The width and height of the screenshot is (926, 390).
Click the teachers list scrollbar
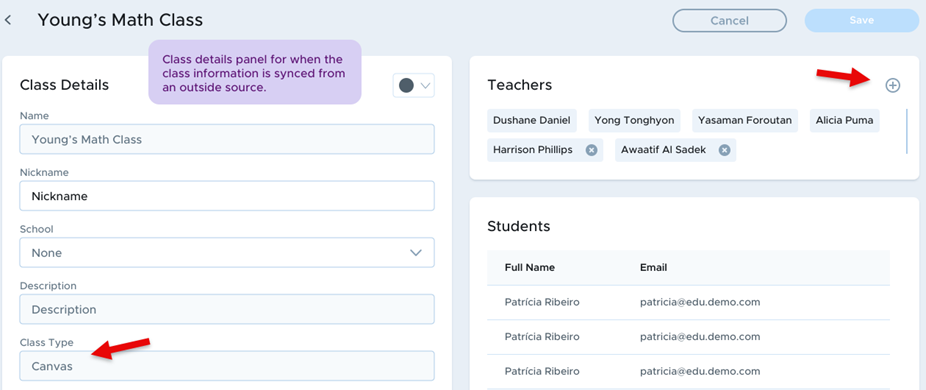(907, 131)
